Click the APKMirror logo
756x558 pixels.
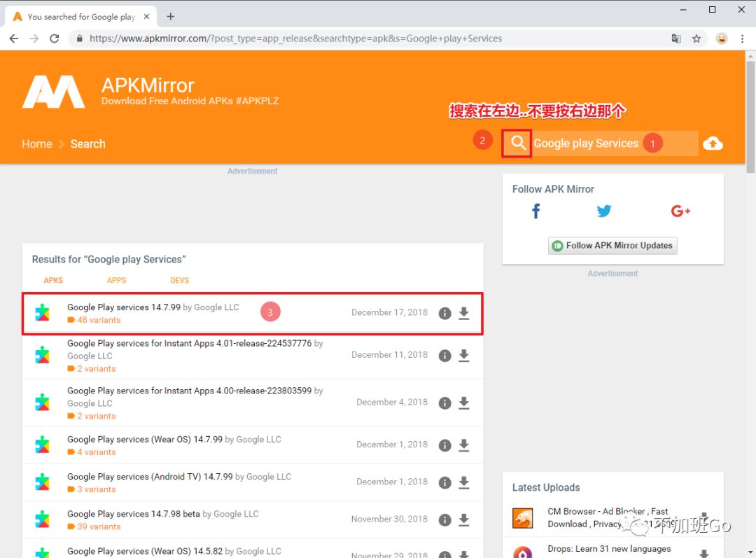point(53,92)
